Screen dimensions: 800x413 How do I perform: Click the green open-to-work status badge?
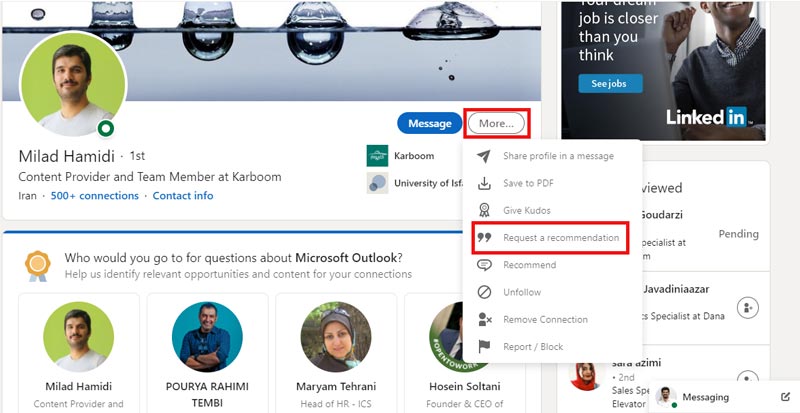click(106, 129)
